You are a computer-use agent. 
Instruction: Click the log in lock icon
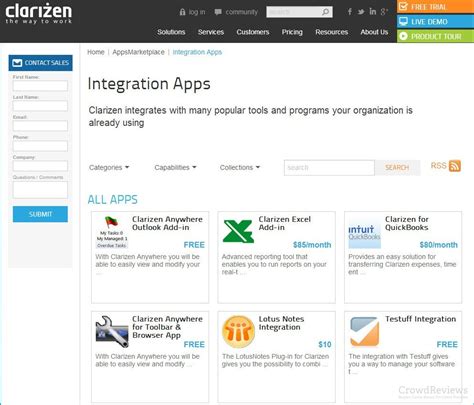(x=182, y=12)
